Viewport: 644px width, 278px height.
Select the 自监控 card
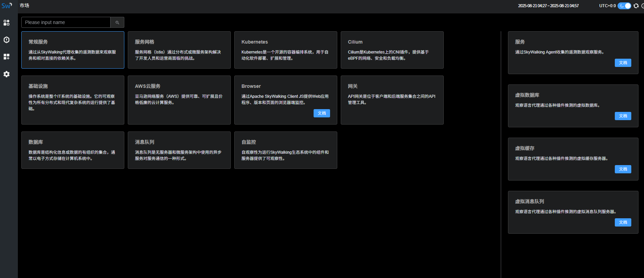(x=286, y=150)
